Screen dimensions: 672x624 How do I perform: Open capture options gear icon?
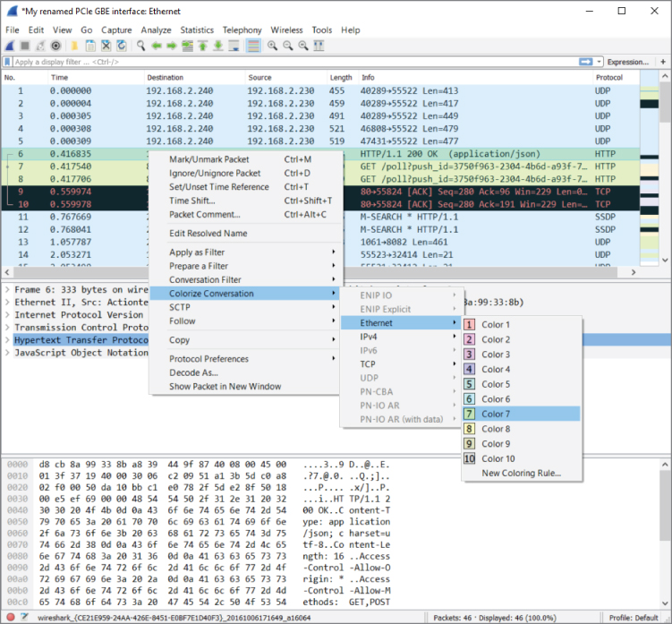56,45
